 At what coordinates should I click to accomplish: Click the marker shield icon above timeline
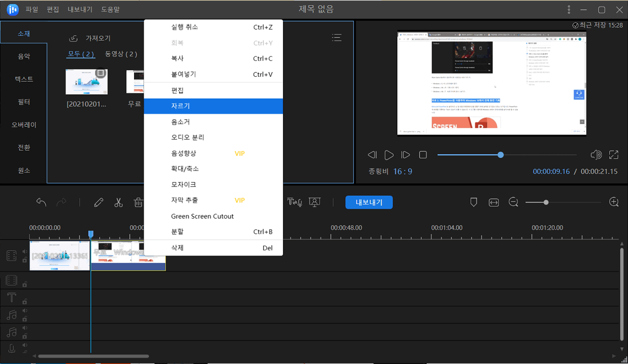(474, 202)
